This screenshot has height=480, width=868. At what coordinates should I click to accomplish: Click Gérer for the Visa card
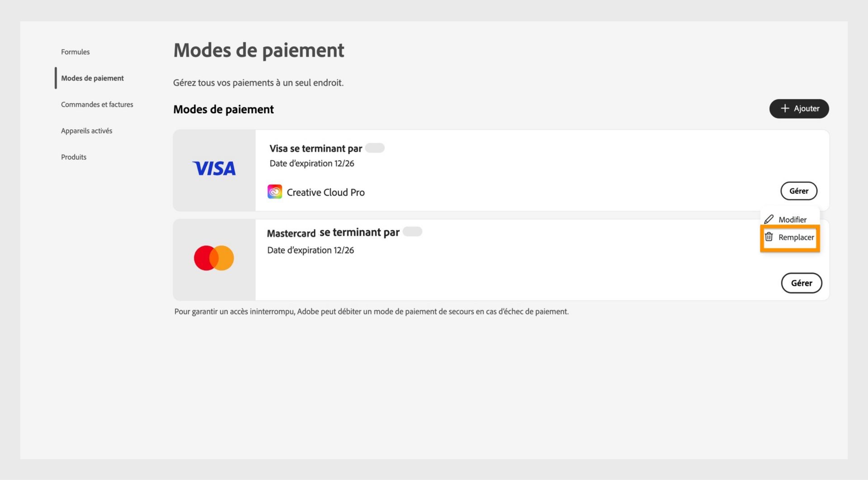click(799, 191)
